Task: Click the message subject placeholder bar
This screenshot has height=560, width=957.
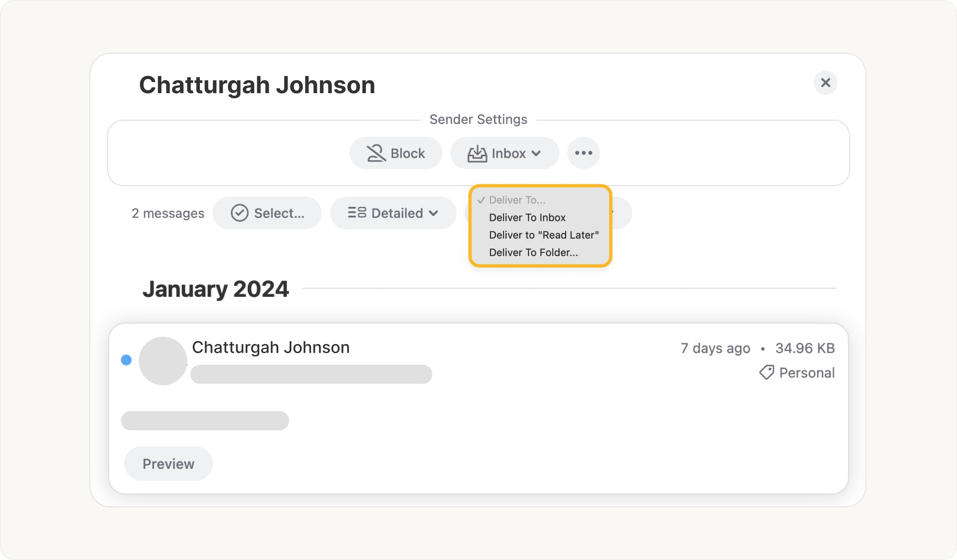Action: (x=311, y=374)
